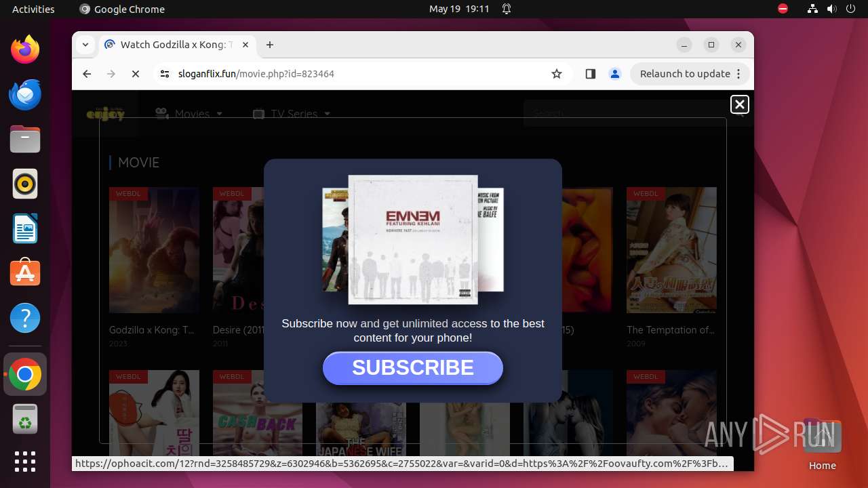Image resolution: width=868 pixels, height=488 pixels.
Task: Click enjoy site logo
Action: pos(106,114)
